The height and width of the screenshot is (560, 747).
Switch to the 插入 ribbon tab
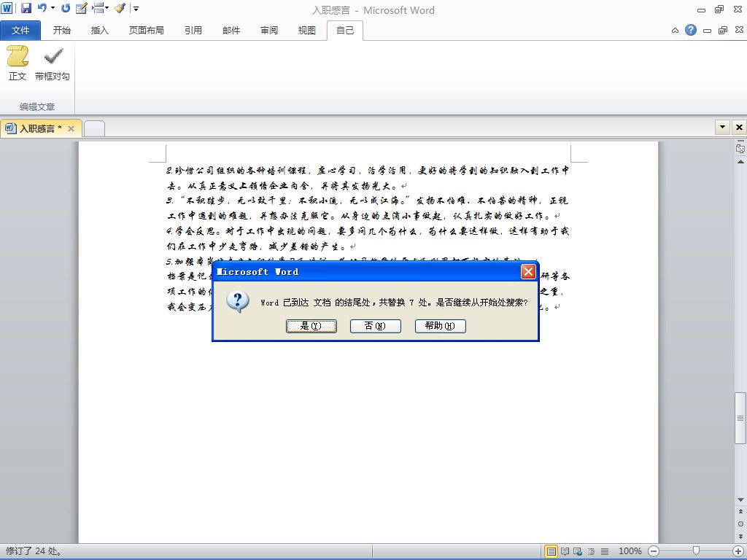pos(99,31)
